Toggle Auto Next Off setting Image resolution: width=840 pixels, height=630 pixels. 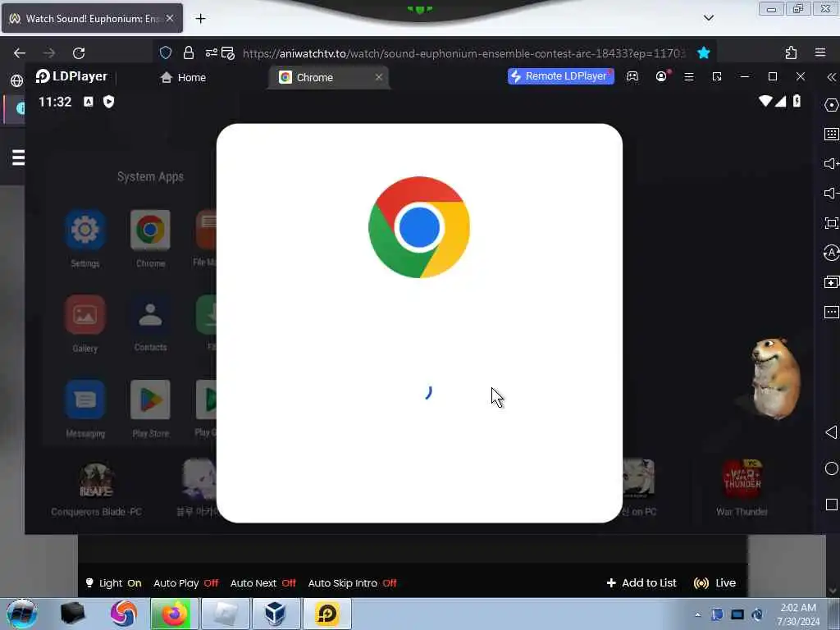(263, 583)
